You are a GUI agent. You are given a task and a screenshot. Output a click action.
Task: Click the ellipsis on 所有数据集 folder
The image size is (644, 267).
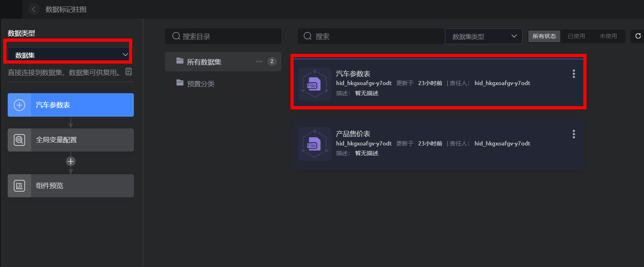pos(259,62)
